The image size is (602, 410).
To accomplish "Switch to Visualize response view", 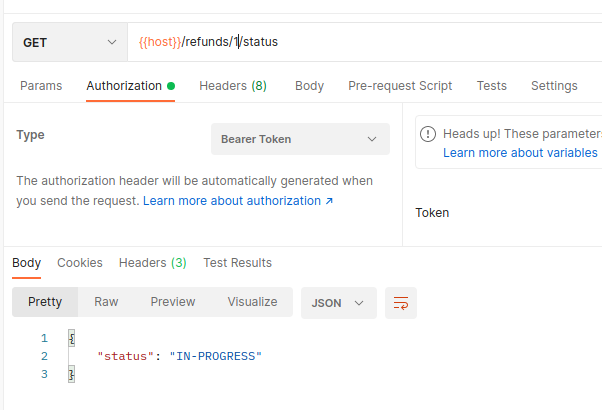I will [252, 302].
